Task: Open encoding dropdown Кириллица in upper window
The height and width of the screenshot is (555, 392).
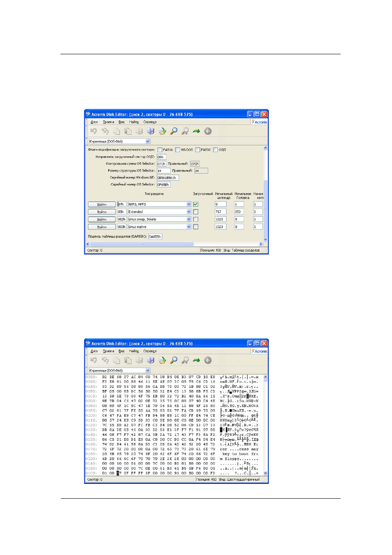Action: coord(148,141)
